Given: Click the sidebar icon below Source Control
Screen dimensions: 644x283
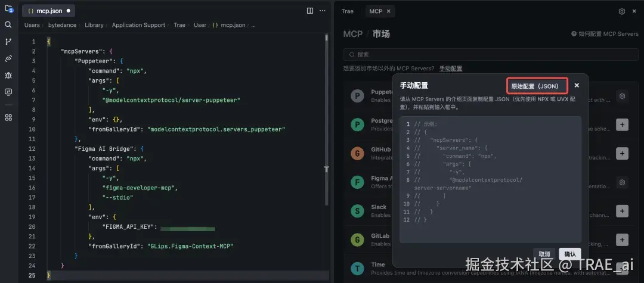Looking at the screenshot, I should pos(8,58).
